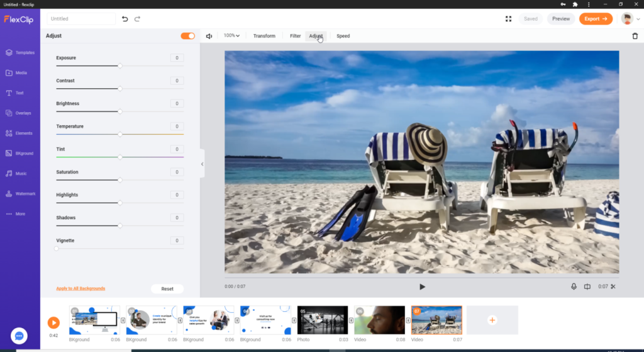Click the transition icon after scene 01
Screen dimensions: 644x352
(123, 321)
